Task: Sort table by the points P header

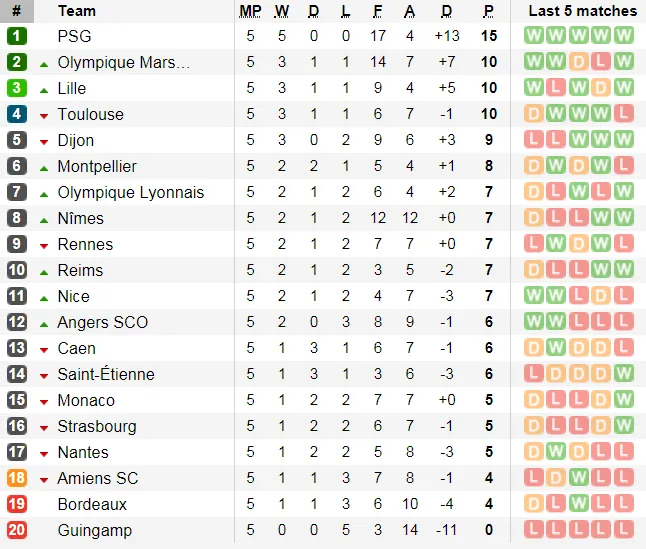Action: (x=488, y=11)
